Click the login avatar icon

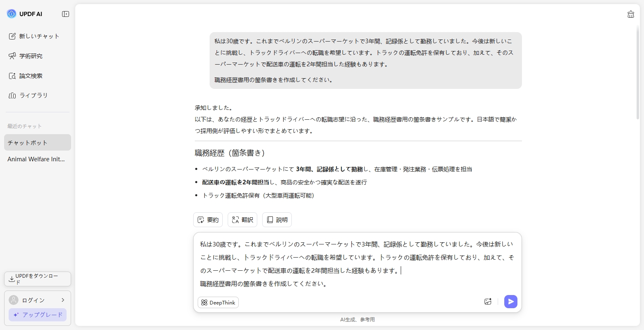click(13, 300)
